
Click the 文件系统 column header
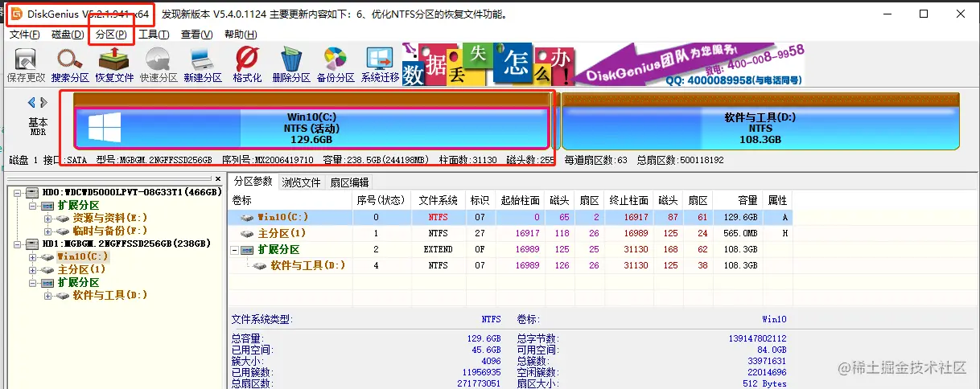tap(438, 199)
